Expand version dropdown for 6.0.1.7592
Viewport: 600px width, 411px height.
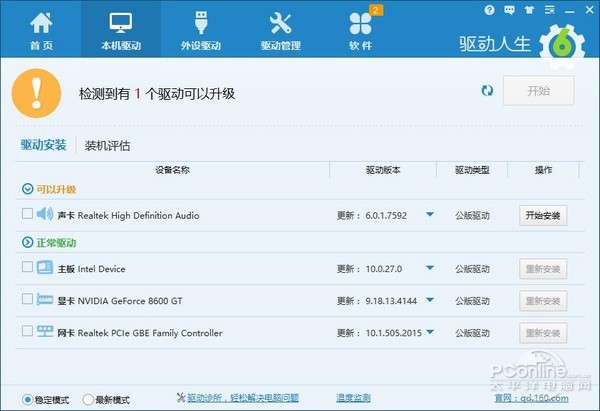click(430, 214)
